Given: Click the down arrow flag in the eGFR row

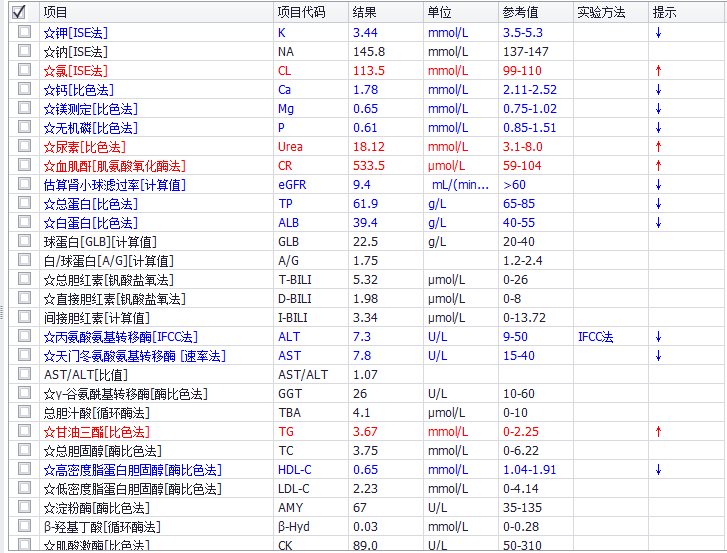Looking at the screenshot, I should [658, 185].
